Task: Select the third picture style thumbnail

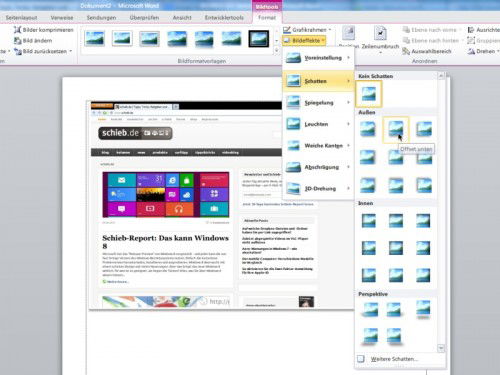Action: (x=149, y=39)
